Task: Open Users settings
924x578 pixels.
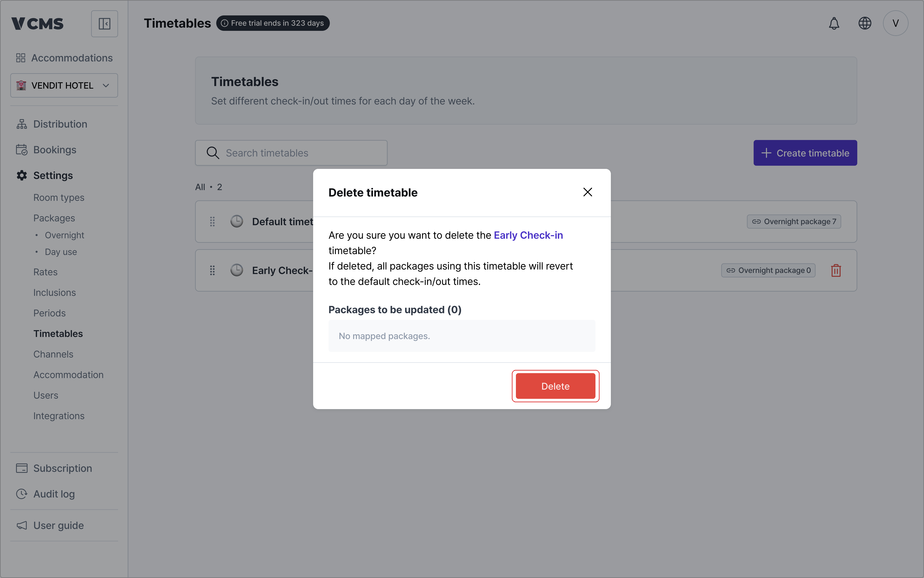Action: 46,395
